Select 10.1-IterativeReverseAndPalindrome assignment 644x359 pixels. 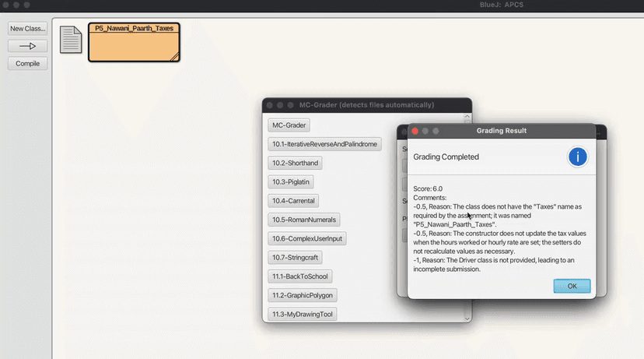click(x=324, y=144)
